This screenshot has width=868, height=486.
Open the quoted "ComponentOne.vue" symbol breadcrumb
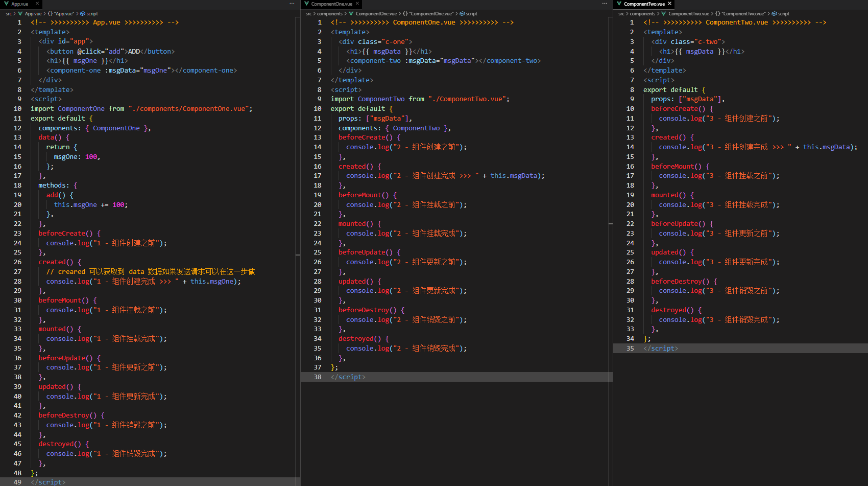click(x=428, y=14)
